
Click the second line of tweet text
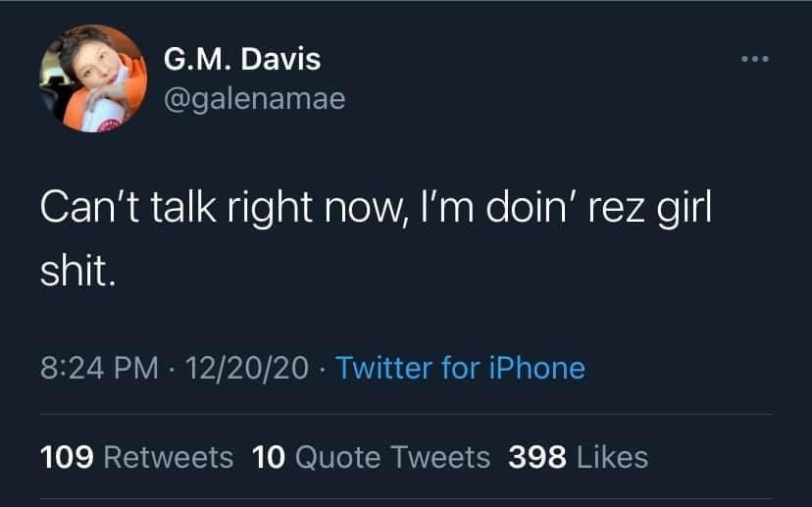click(78, 272)
